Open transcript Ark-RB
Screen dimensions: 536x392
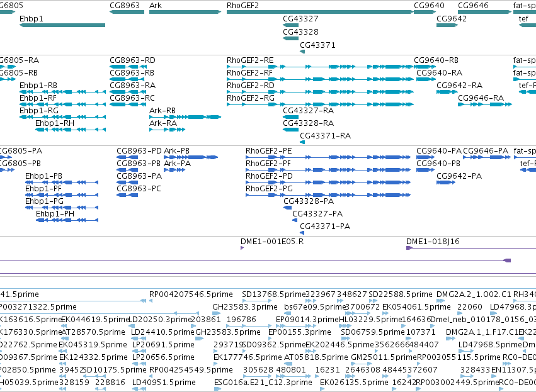[x=185, y=117]
